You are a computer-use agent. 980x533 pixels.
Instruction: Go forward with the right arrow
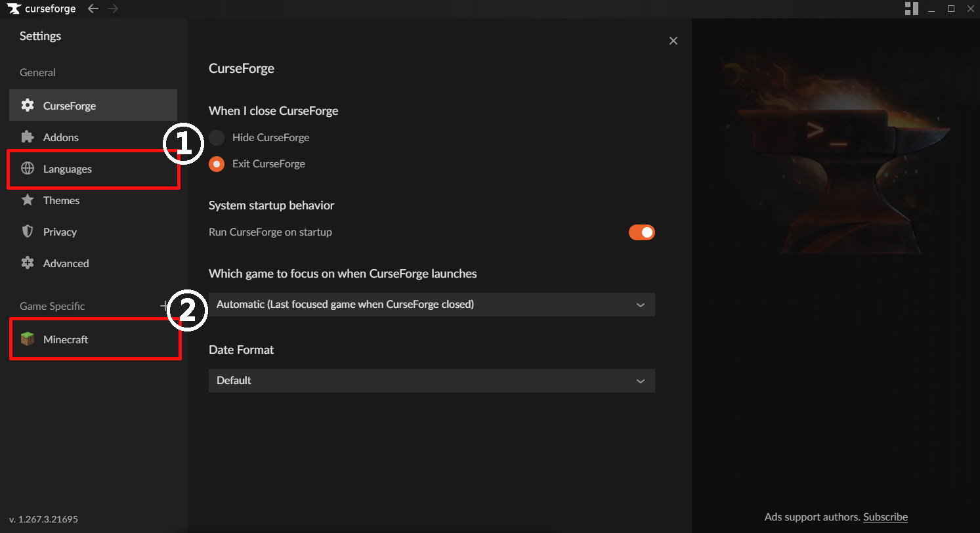tap(113, 9)
